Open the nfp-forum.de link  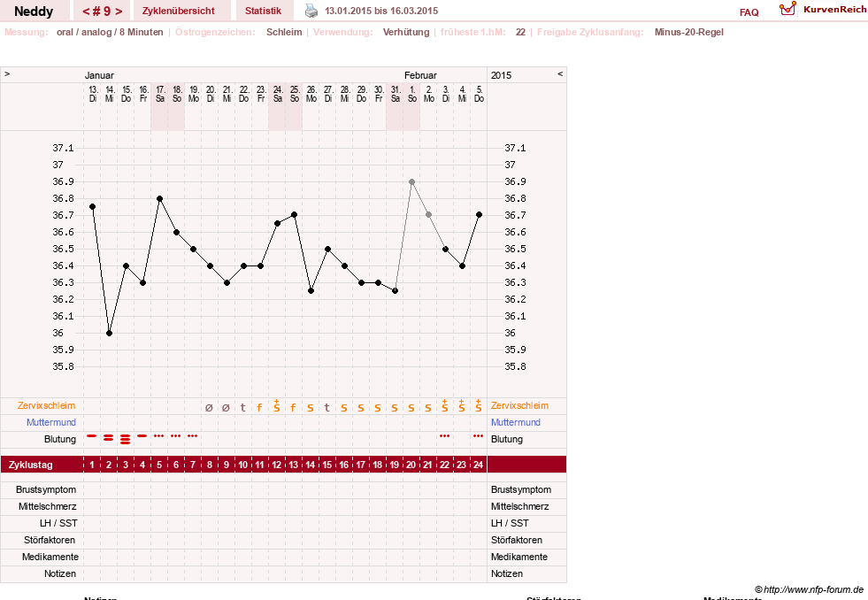(810, 589)
